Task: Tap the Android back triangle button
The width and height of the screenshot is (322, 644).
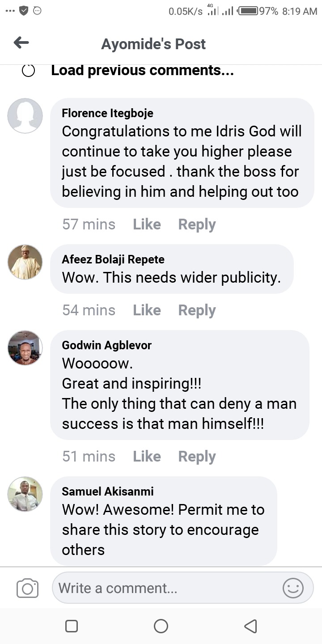Action: (x=250, y=626)
